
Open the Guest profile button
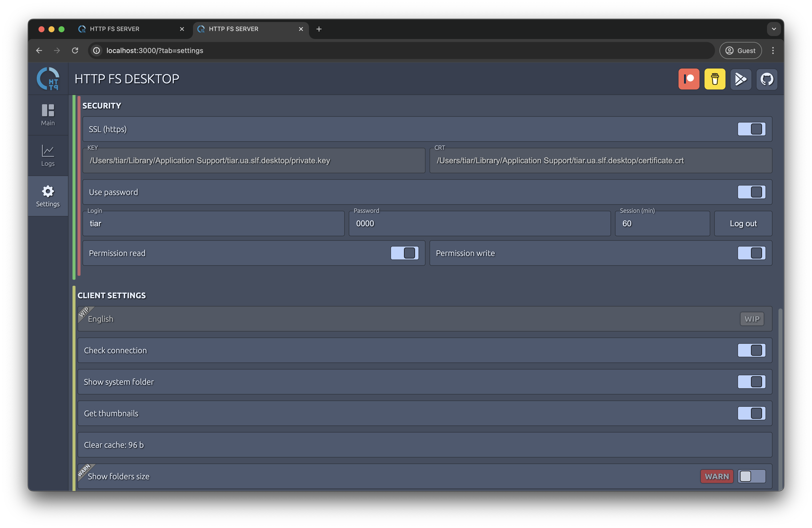coord(740,50)
